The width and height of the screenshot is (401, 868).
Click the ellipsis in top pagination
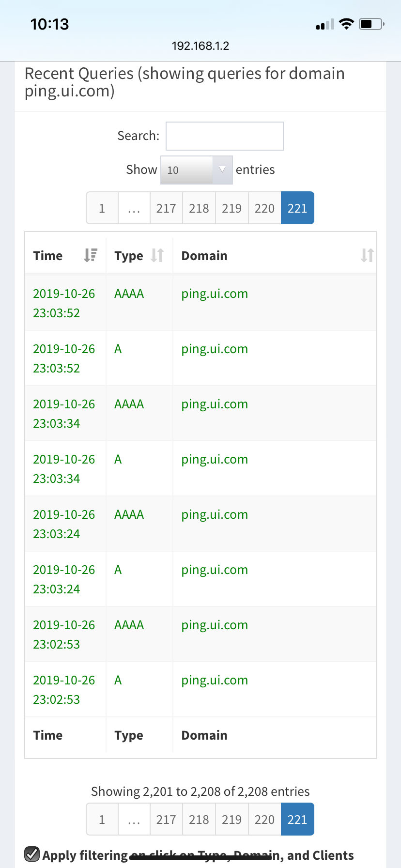134,208
